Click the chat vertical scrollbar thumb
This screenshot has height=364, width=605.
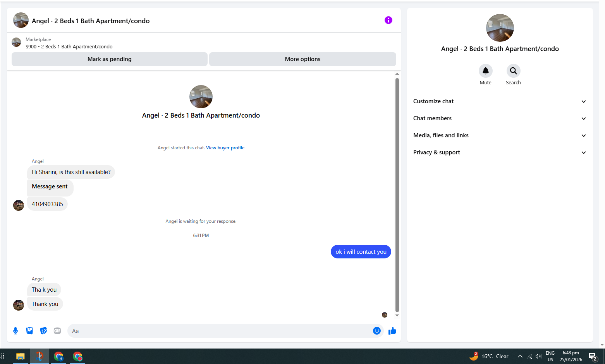pyautogui.click(x=397, y=195)
